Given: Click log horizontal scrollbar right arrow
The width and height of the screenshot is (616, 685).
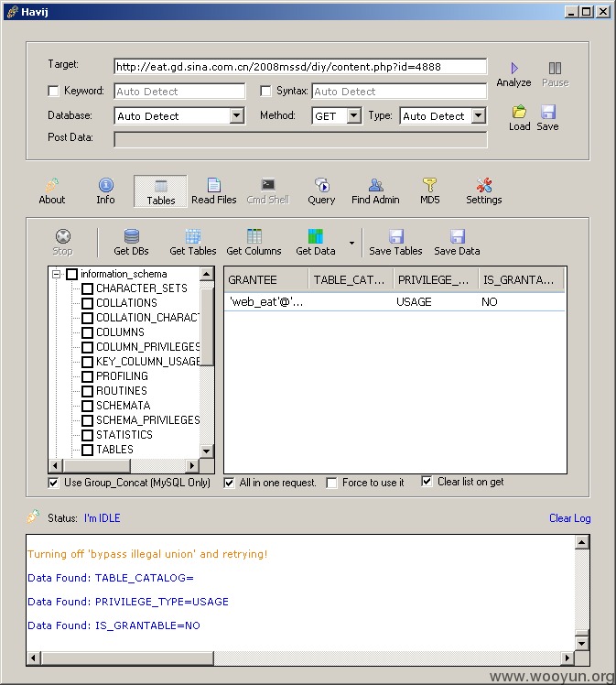Looking at the screenshot, I should (x=567, y=658).
